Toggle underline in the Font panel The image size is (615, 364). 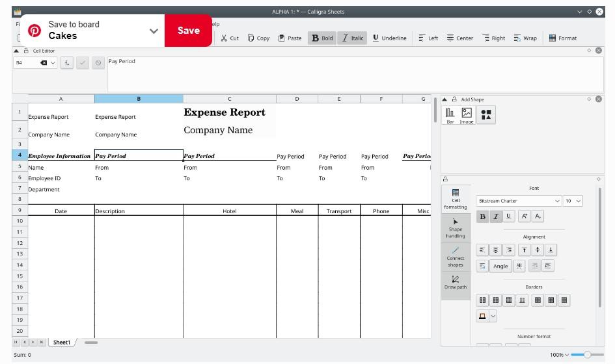click(x=508, y=216)
